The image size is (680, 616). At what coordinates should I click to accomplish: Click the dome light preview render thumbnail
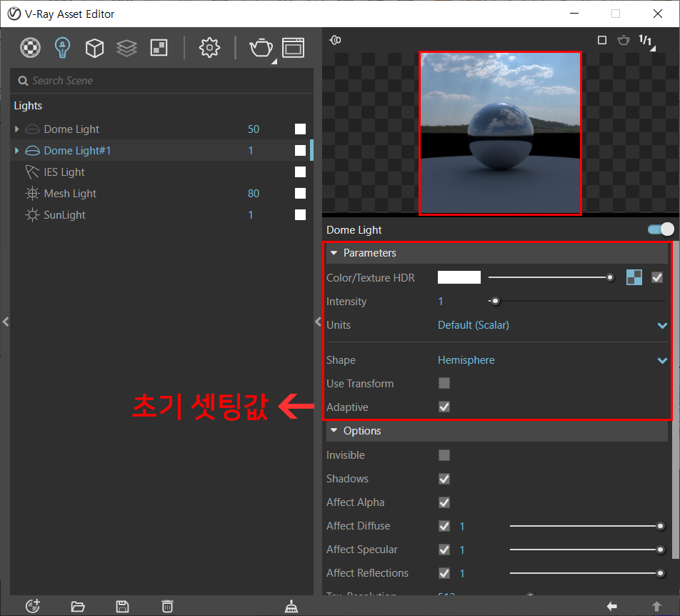click(500, 133)
